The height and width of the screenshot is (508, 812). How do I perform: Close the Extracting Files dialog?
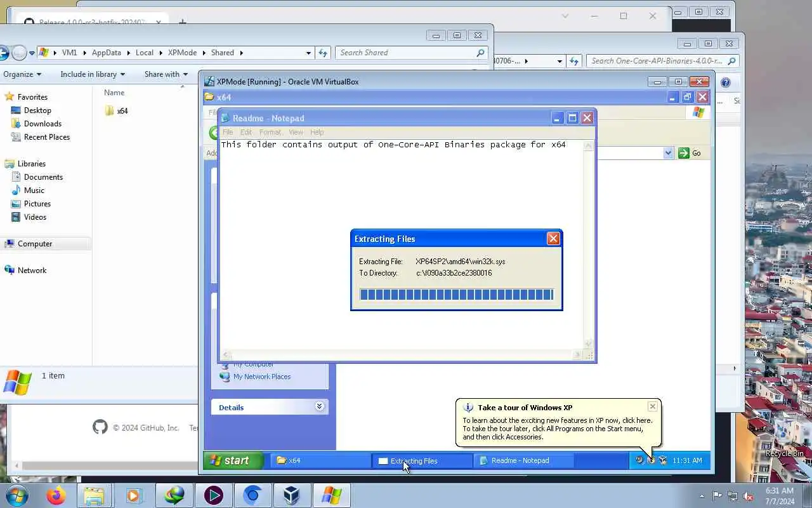click(553, 239)
